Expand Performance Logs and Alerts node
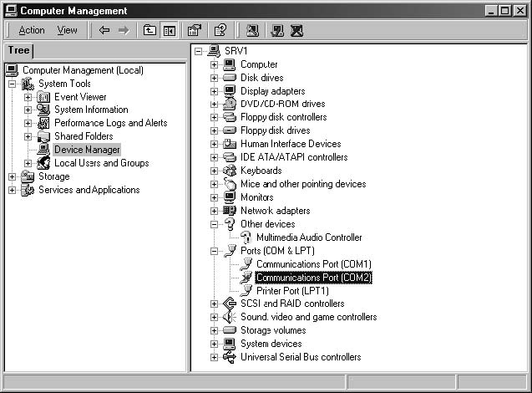The height and width of the screenshot is (393, 532). pos(28,123)
